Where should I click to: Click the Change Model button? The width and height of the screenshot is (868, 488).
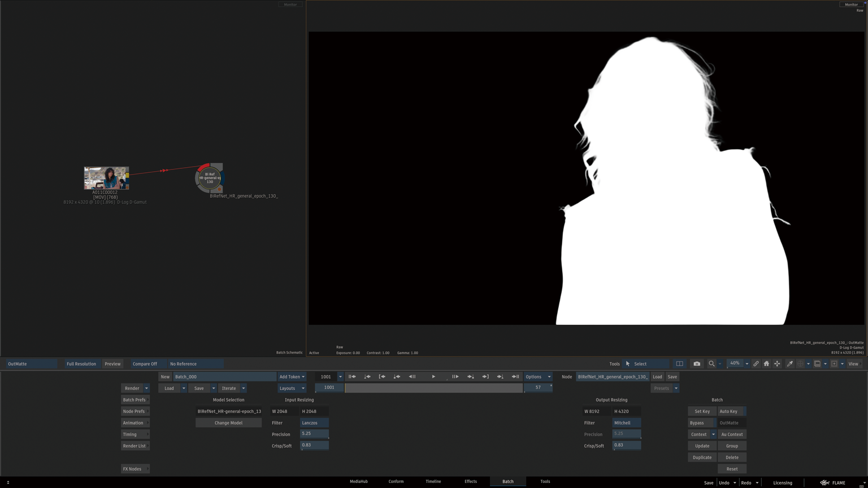(228, 423)
